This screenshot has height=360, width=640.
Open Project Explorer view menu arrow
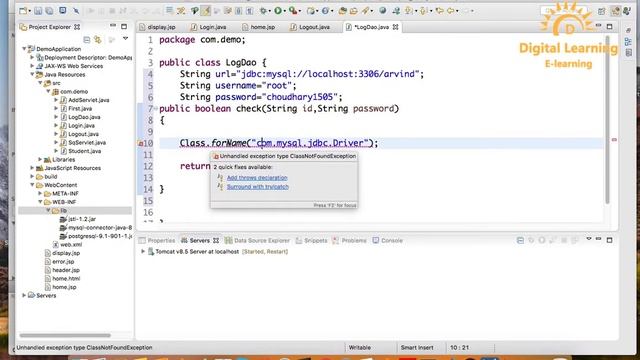[x=125, y=39]
